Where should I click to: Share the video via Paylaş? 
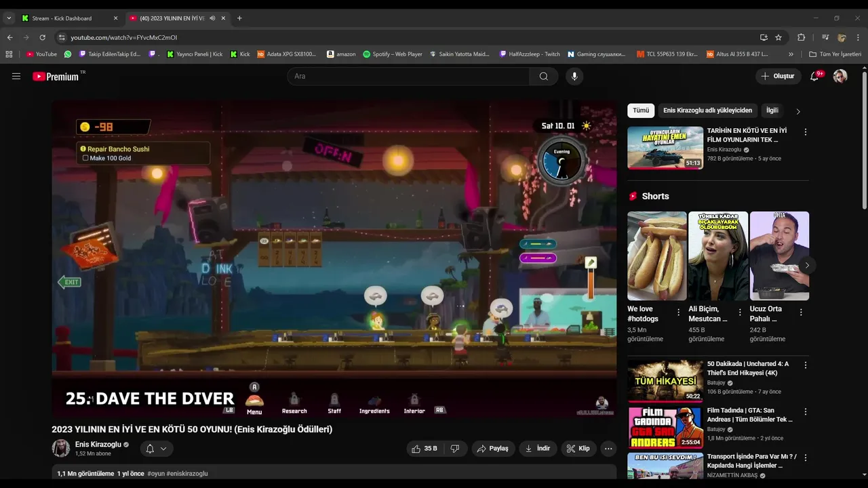pyautogui.click(x=493, y=449)
